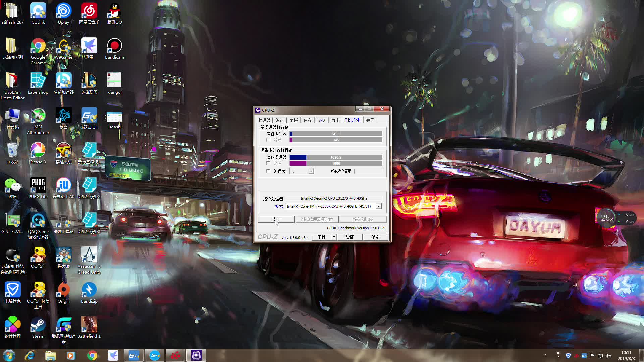Click 提交和比较 to submit results

point(362,219)
